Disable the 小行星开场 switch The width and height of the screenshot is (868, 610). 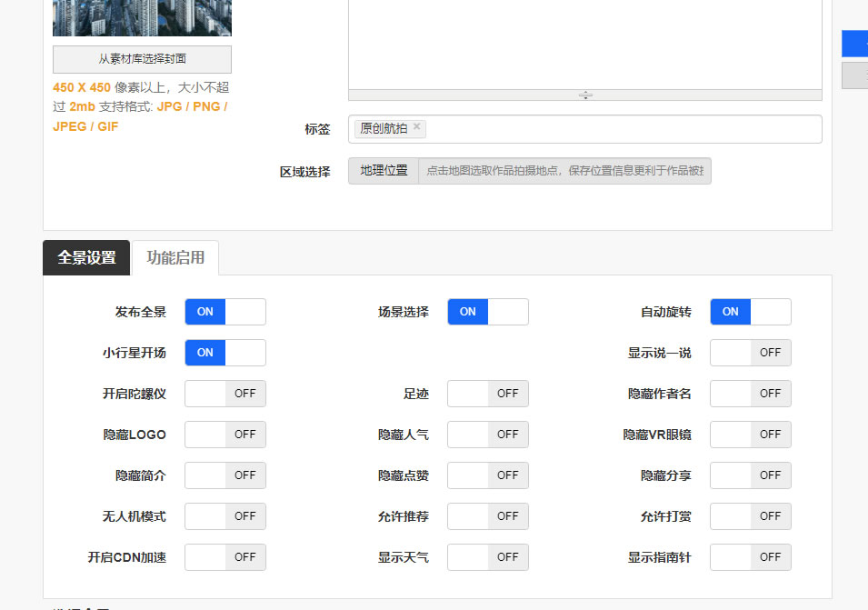pos(224,353)
